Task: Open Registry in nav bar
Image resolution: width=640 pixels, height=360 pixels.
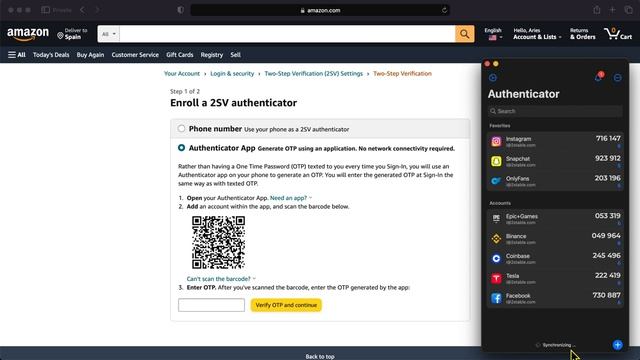Action: tap(211, 55)
